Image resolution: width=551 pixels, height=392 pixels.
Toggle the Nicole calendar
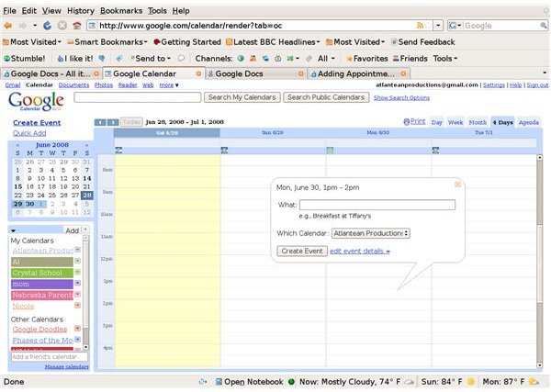[23, 306]
